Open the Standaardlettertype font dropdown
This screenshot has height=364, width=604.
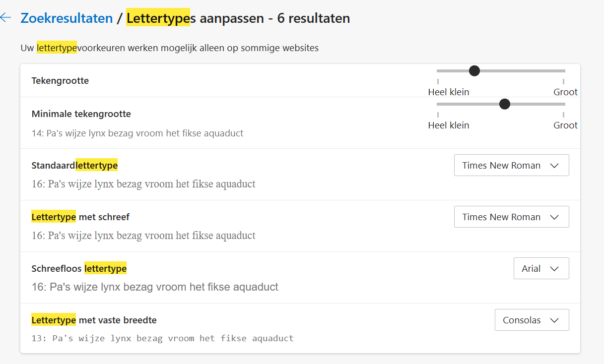[x=511, y=165]
